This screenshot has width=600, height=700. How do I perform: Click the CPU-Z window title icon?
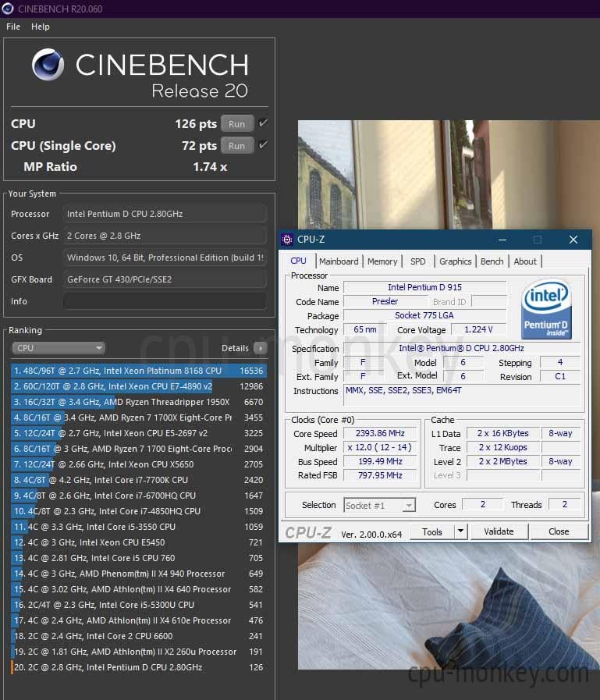tap(287, 240)
